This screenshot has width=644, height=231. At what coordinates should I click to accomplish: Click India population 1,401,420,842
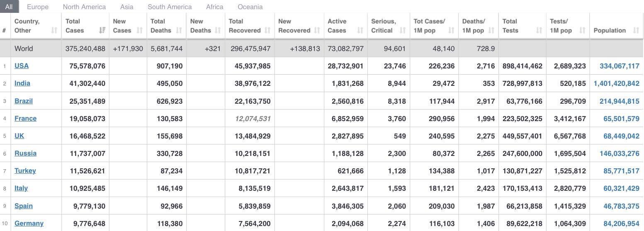(x=617, y=83)
